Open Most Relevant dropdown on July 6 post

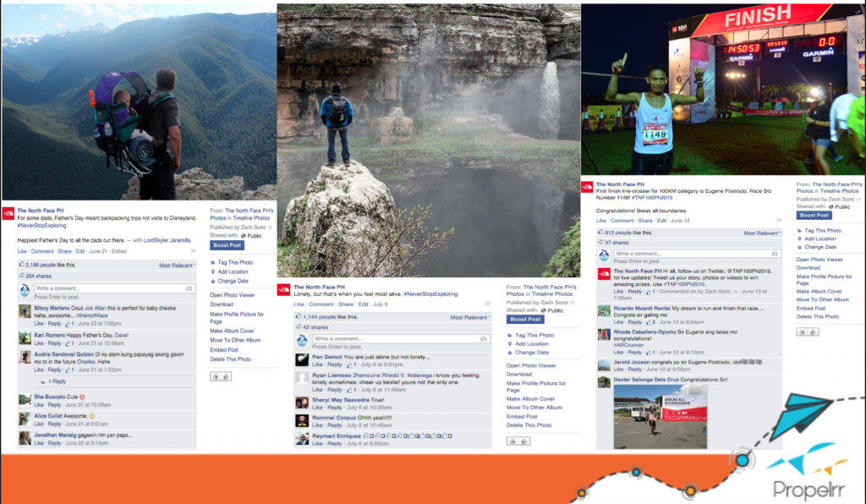(470, 317)
